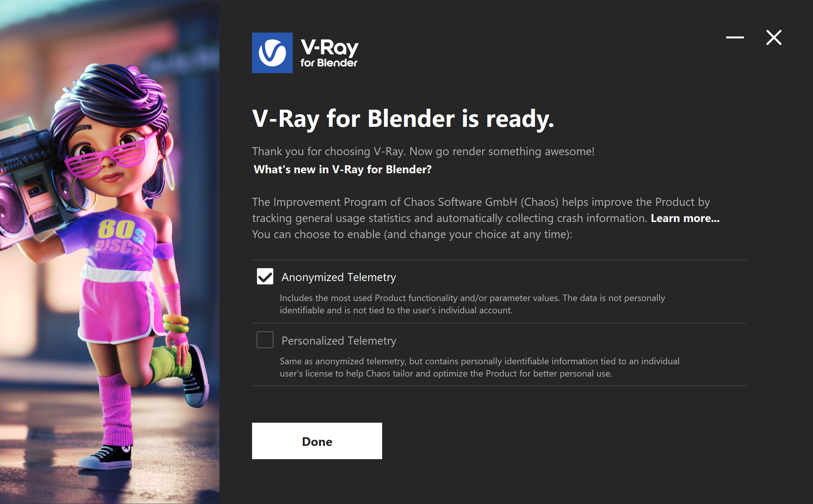
Task: Click the anonymized telemetry description text
Action: 472,304
